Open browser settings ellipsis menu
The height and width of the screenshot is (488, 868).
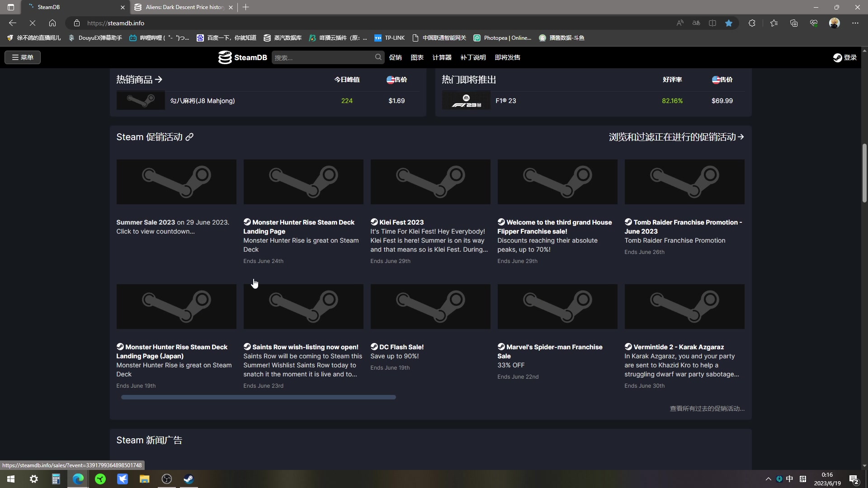pos(855,23)
